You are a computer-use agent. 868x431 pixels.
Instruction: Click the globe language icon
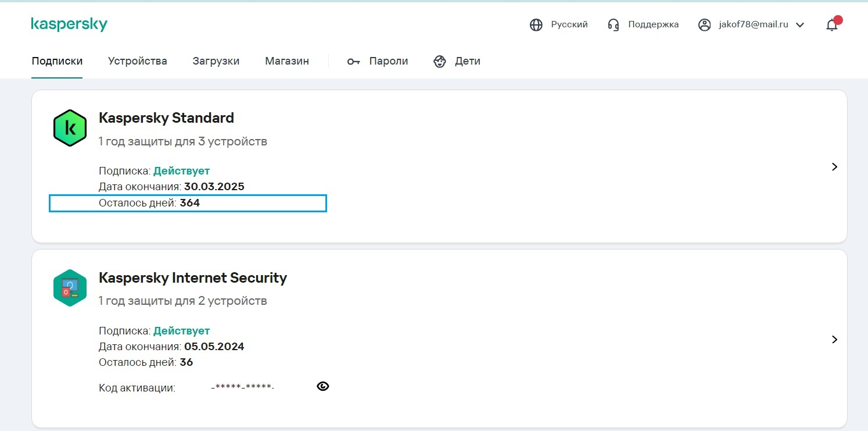pos(536,25)
